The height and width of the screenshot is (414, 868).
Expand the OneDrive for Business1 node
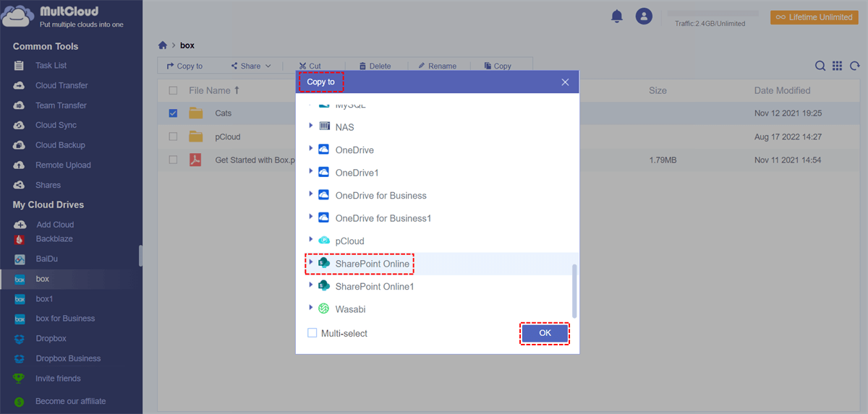(x=311, y=217)
